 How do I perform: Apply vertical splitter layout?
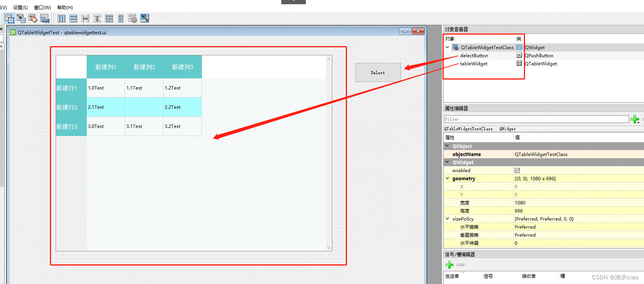coord(97,18)
